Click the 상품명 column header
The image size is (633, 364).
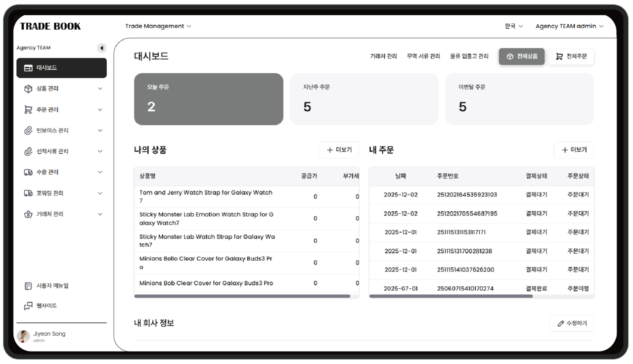[x=147, y=176]
